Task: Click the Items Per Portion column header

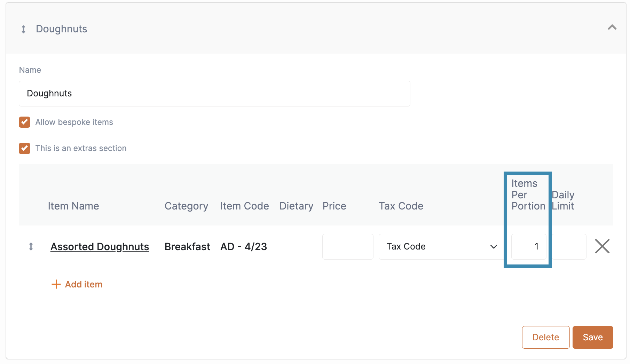Action: [528, 195]
